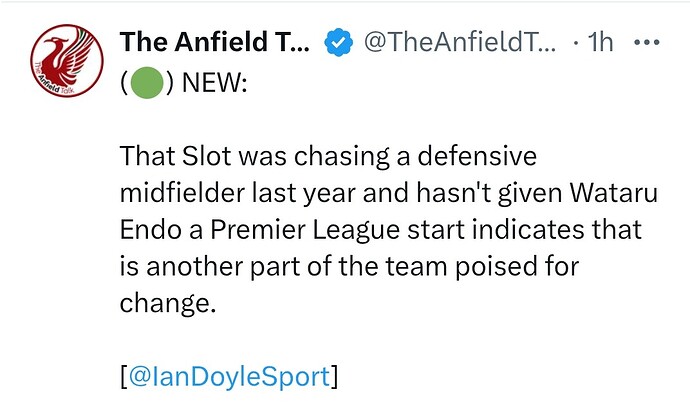This screenshot has width=690, height=405.
Task: Open the "The Anfield T..." display name
Action: [214, 42]
